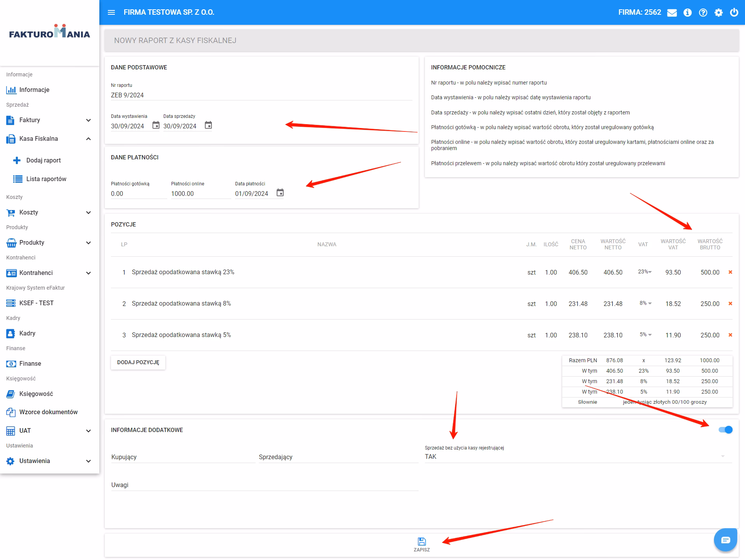This screenshot has height=560, width=745.
Task: Open calendar for Data wystawienia
Action: (156, 125)
